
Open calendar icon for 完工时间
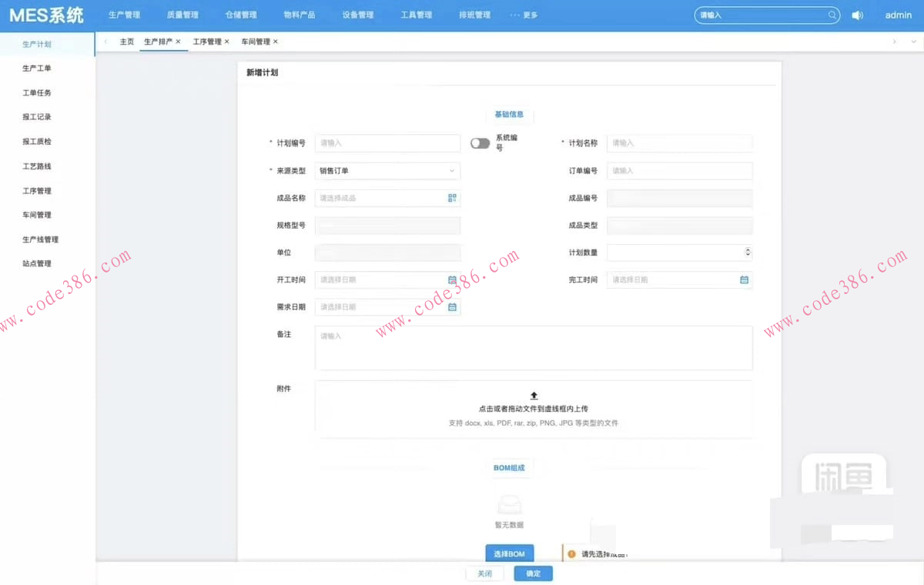pos(744,280)
